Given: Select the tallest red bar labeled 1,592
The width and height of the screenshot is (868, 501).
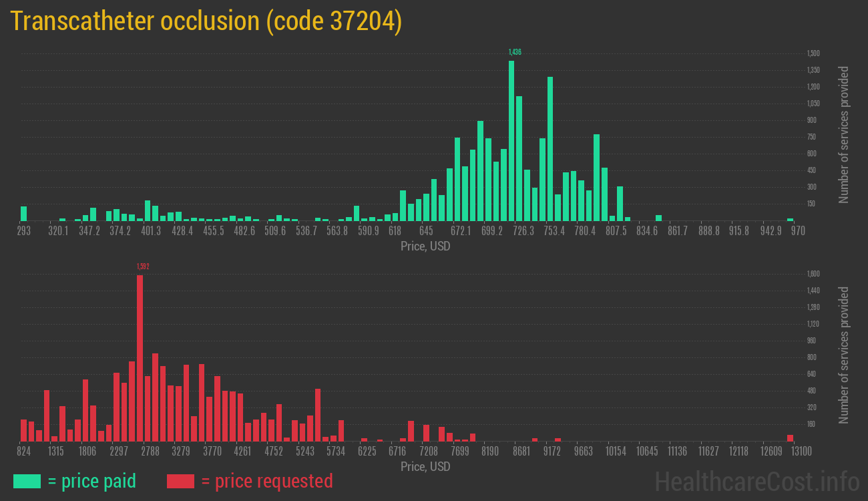Looking at the screenshot, I should click(x=140, y=357).
